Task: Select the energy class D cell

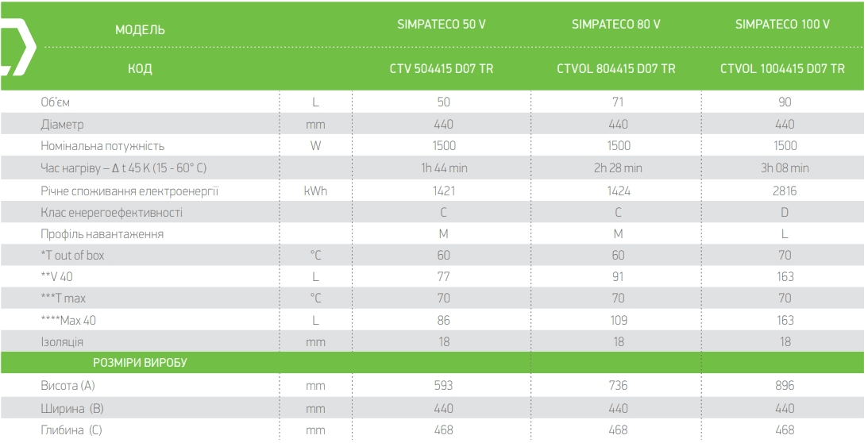Action: (785, 213)
